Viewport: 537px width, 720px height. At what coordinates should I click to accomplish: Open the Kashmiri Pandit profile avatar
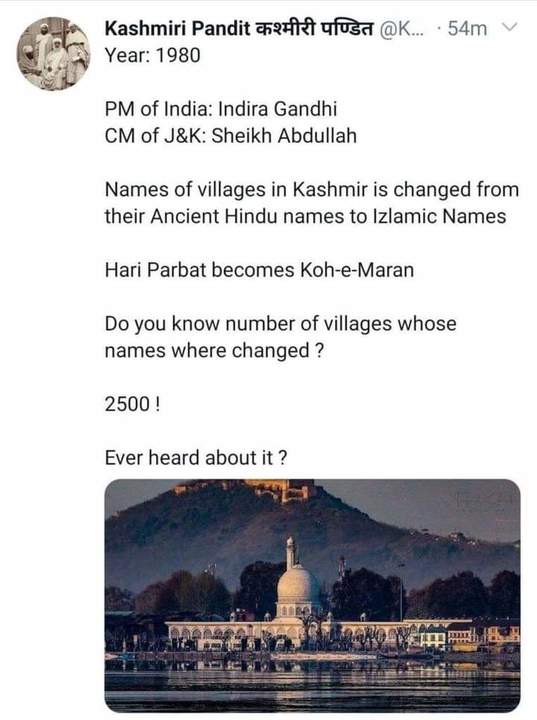pyautogui.click(x=53, y=54)
